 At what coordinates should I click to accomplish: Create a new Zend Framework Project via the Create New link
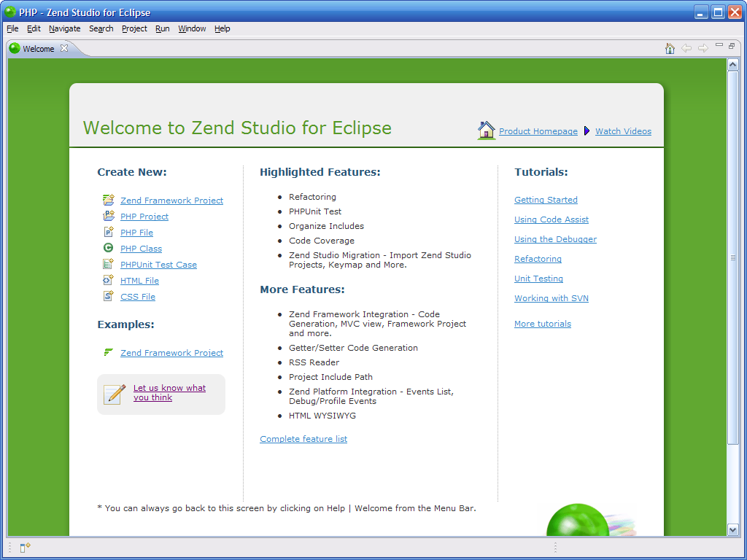[x=172, y=201]
